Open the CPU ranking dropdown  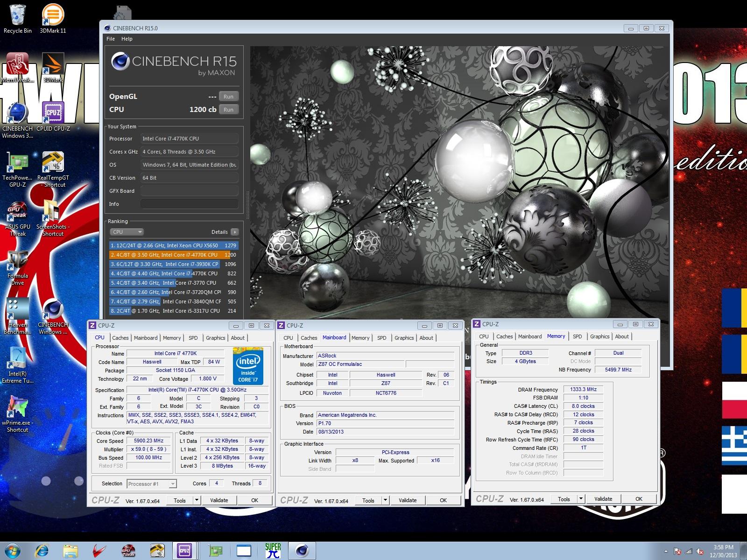click(x=127, y=232)
